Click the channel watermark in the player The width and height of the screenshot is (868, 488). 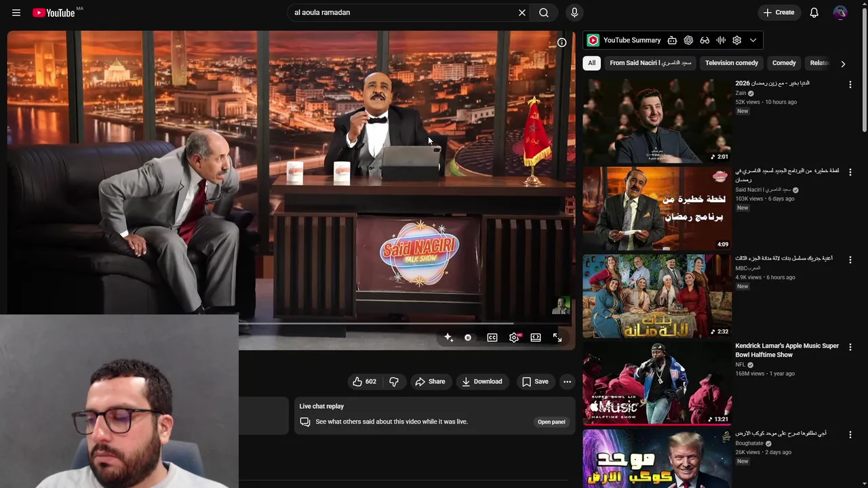tap(560, 306)
